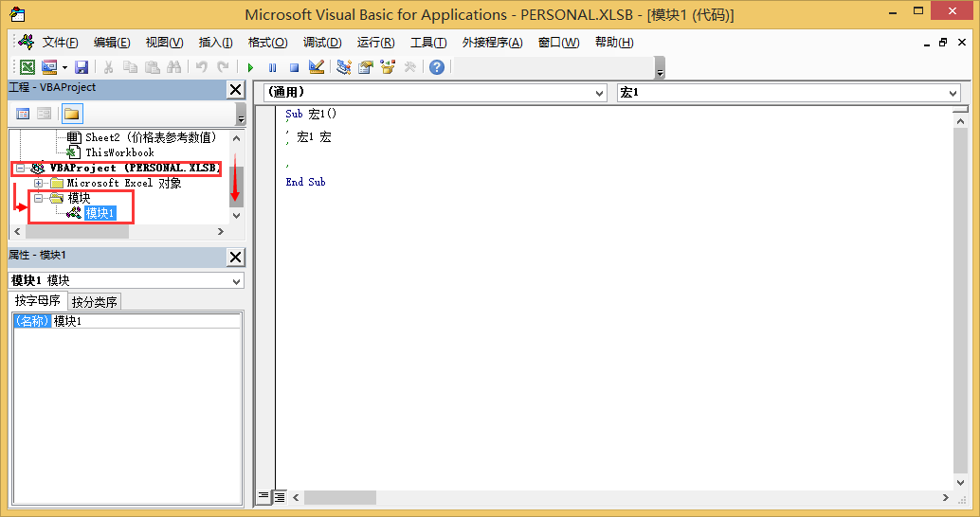Open the VBA Help question mark icon
The height and width of the screenshot is (517, 980).
pyautogui.click(x=437, y=67)
